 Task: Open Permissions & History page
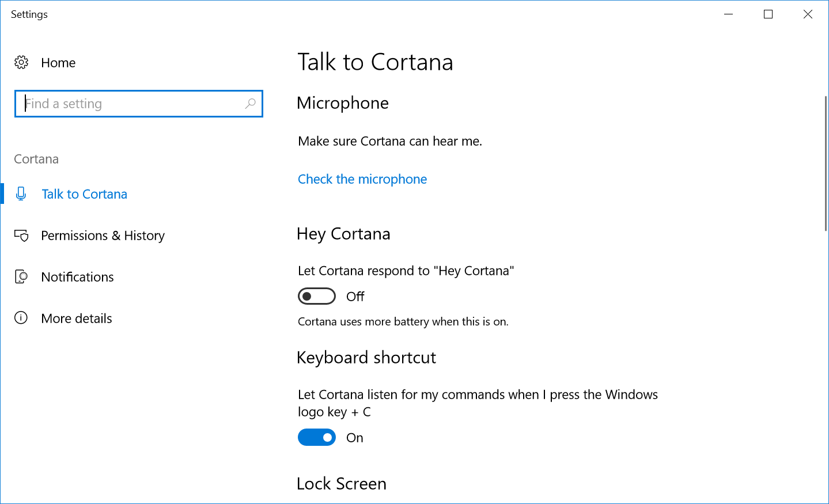tap(103, 236)
